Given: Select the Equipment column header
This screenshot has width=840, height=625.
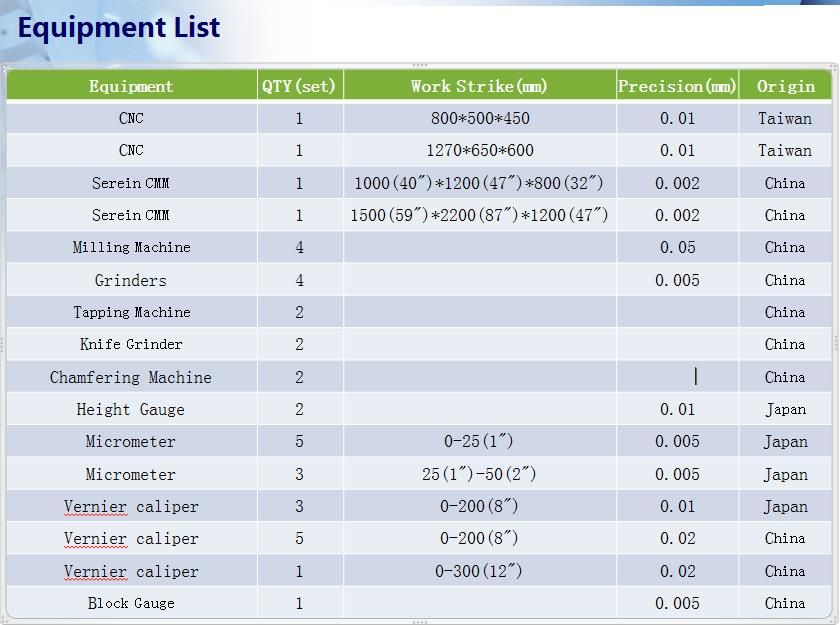Looking at the screenshot, I should tap(132, 86).
